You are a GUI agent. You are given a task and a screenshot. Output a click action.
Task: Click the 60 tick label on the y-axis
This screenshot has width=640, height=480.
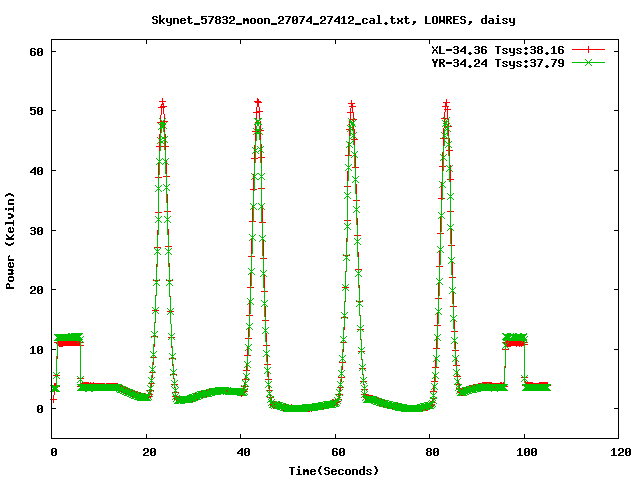coord(37,51)
